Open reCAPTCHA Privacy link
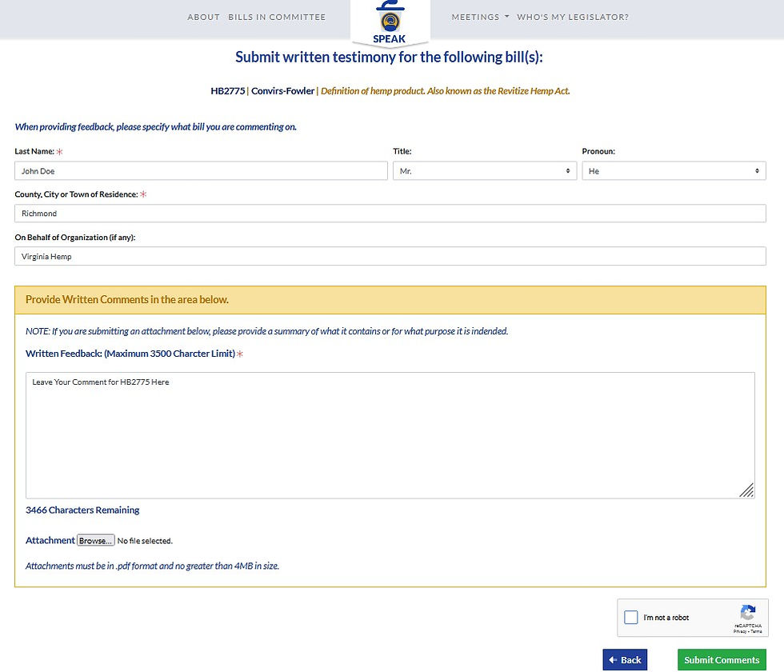Image resolution: width=784 pixels, height=672 pixels. pyautogui.click(x=739, y=631)
